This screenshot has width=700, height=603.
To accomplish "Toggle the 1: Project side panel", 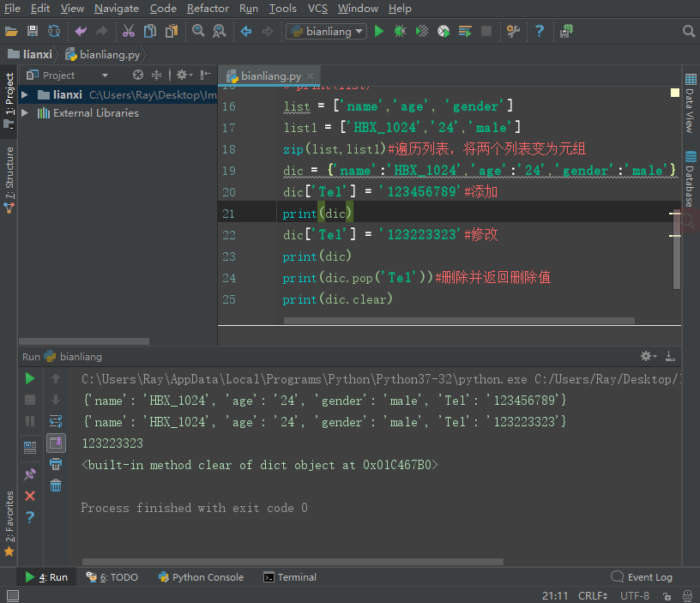I will (x=9, y=100).
